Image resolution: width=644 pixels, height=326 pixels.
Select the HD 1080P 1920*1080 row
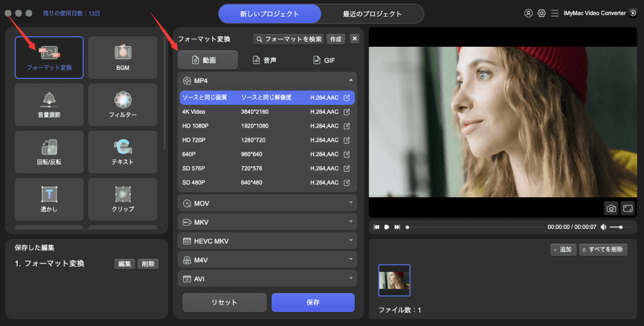pyautogui.click(x=267, y=126)
